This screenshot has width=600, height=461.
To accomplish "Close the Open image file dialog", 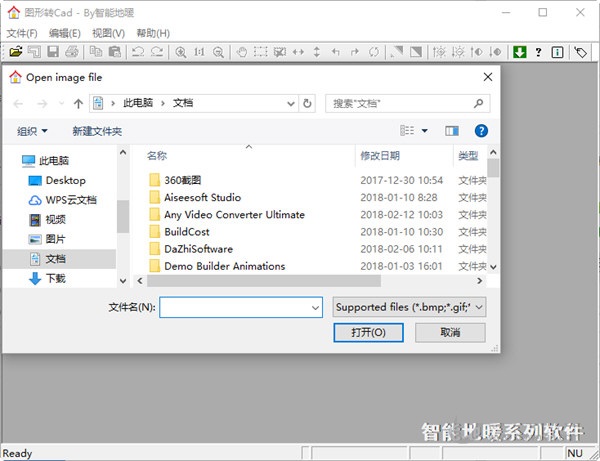I will (488, 77).
